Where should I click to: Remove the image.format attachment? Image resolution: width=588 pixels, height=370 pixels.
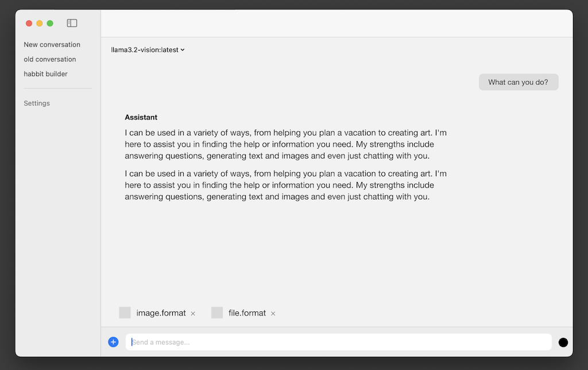[x=193, y=314]
